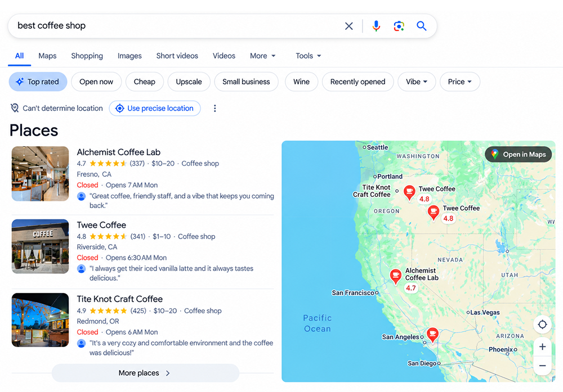Viewport: 563px width, 392px height.
Task: Switch to the Short videos tab
Action: 177,56
